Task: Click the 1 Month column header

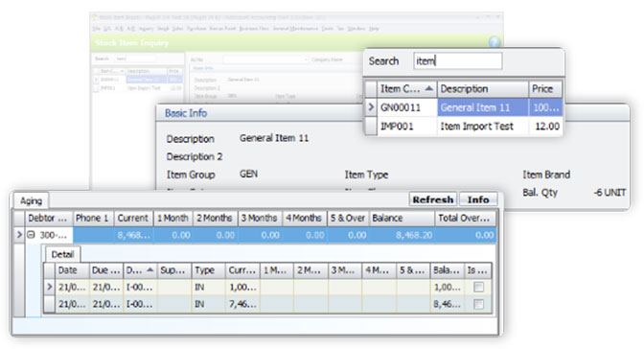Action: (x=172, y=218)
